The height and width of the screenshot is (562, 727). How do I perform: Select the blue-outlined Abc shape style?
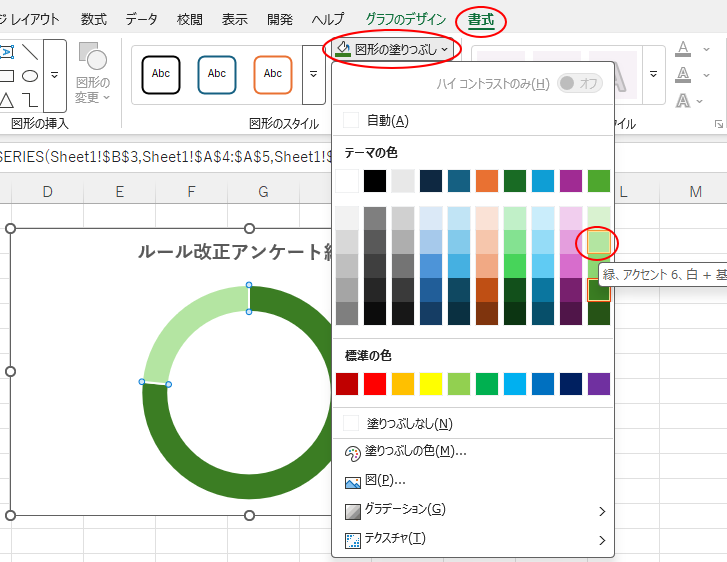click(x=217, y=75)
